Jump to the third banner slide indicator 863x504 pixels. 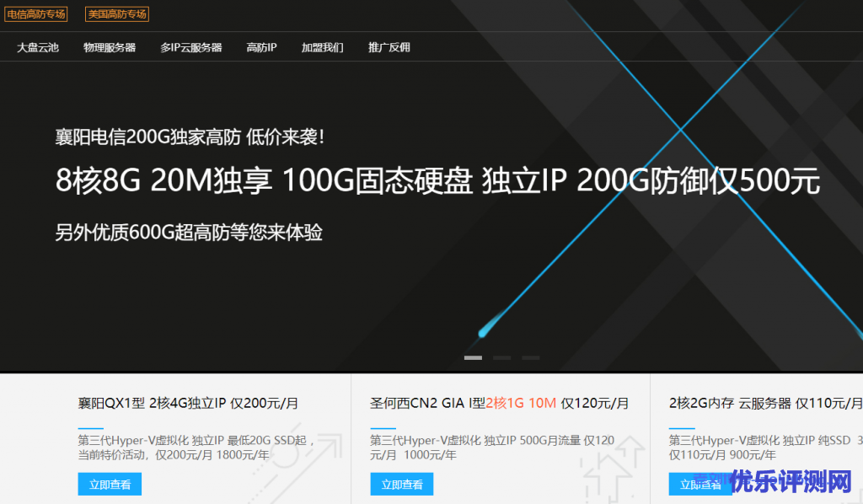pos(530,358)
